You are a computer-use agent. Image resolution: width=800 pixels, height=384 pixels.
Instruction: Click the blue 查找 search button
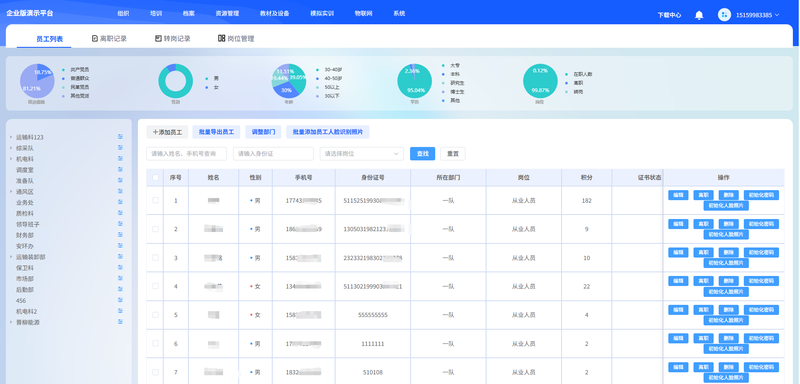(422, 153)
